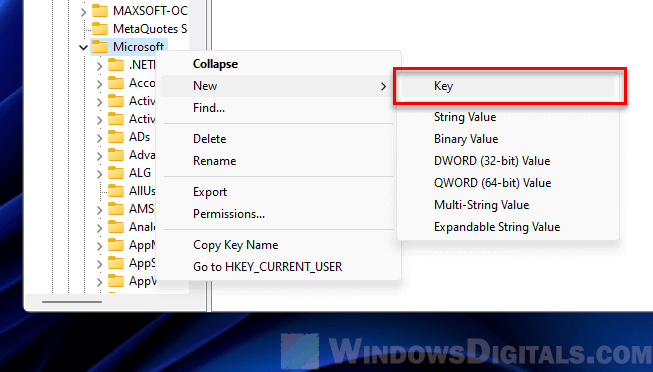Click the AppV folder icon
Screen dimensions: 653x372
(x=116, y=281)
